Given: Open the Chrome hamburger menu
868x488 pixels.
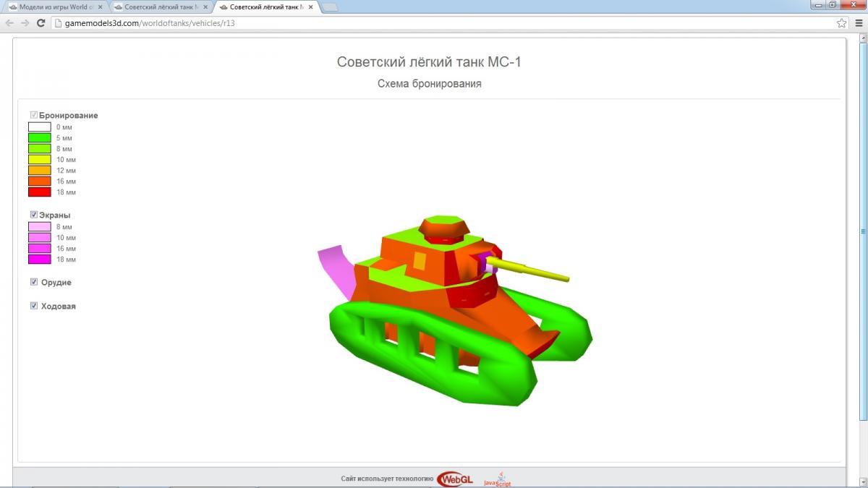Looking at the screenshot, I should pos(858,22).
